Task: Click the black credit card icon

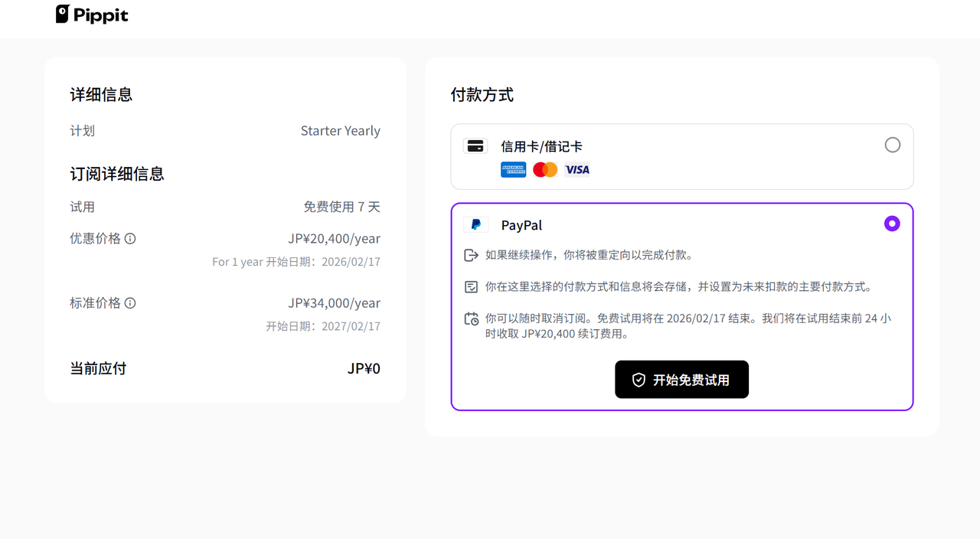Action: point(475,146)
